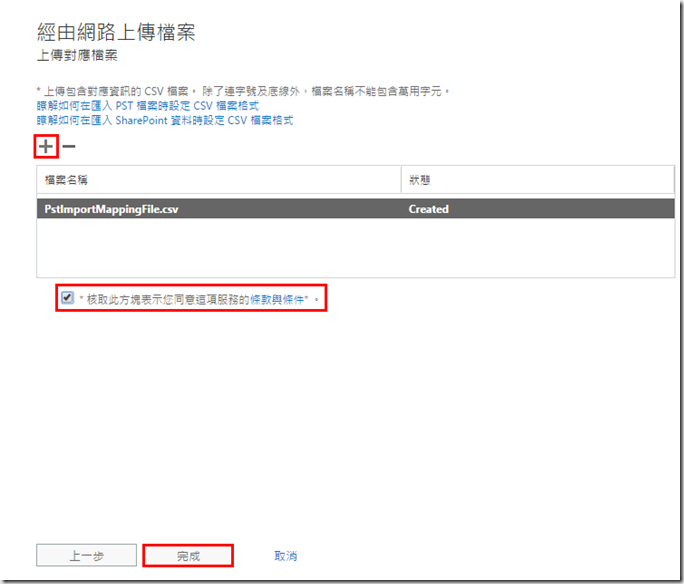Click the divider between 檔案名稱 and 狀態 columns
This screenshot has width=684, height=584.
(x=401, y=180)
